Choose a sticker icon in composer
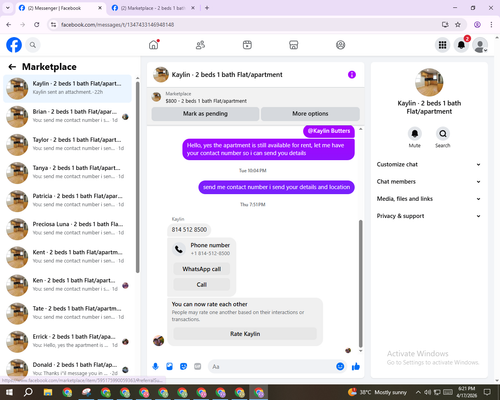Screen dimensions: 500x400 point(183,367)
